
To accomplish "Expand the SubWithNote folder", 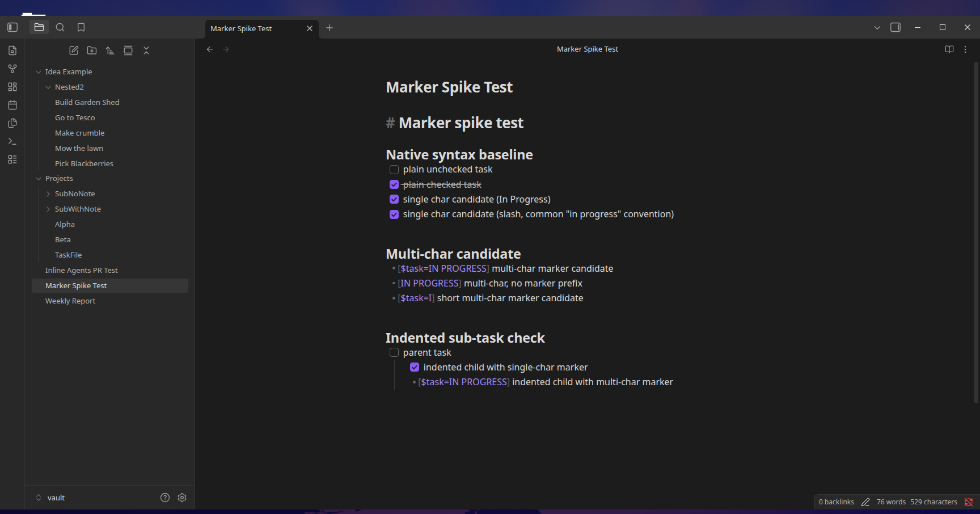I will point(48,209).
